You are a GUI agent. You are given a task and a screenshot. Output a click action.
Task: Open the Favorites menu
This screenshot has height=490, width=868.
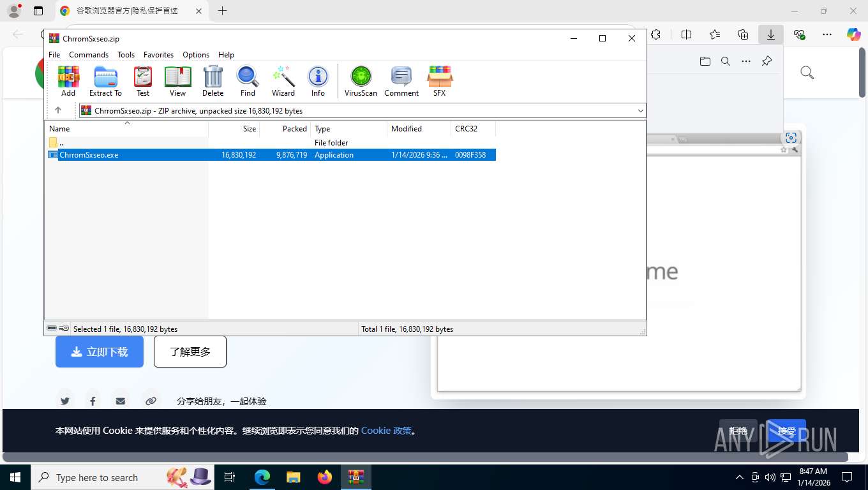click(x=158, y=55)
